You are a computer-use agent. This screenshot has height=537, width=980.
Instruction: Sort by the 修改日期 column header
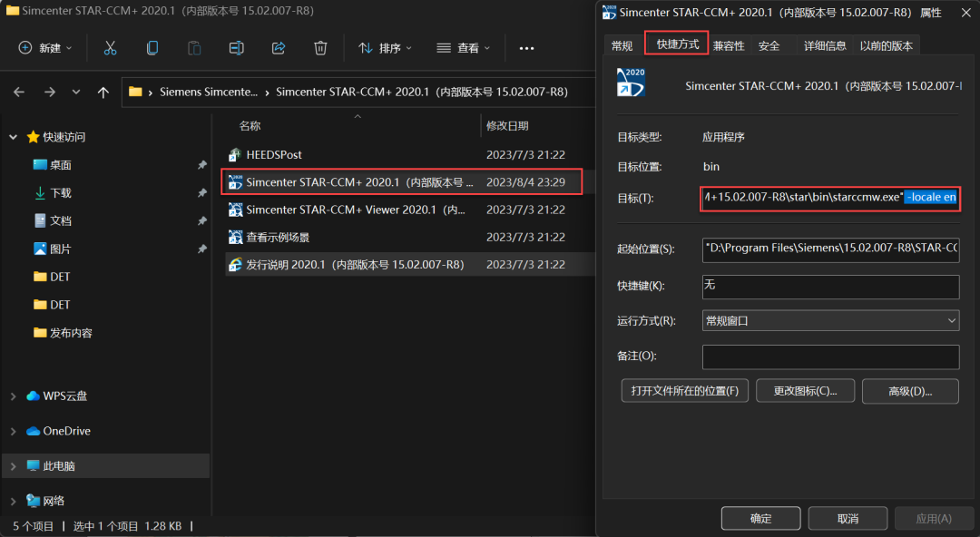pyautogui.click(x=507, y=126)
